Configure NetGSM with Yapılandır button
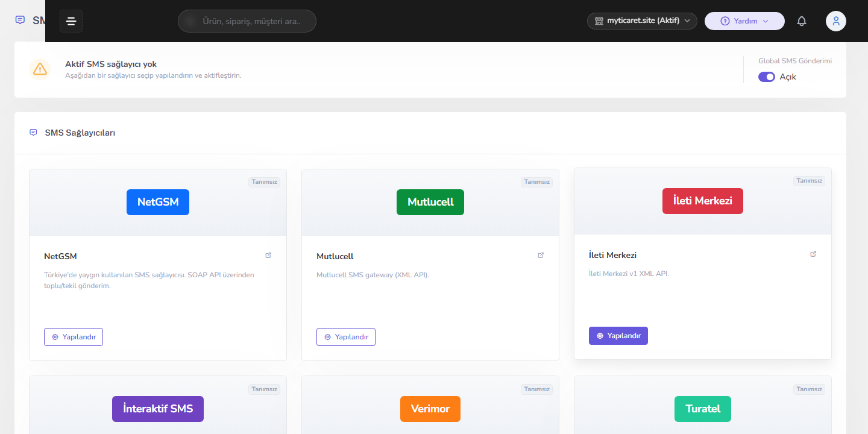Image resolution: width=868 pixels, height=434 pixels. coord(74,337)
